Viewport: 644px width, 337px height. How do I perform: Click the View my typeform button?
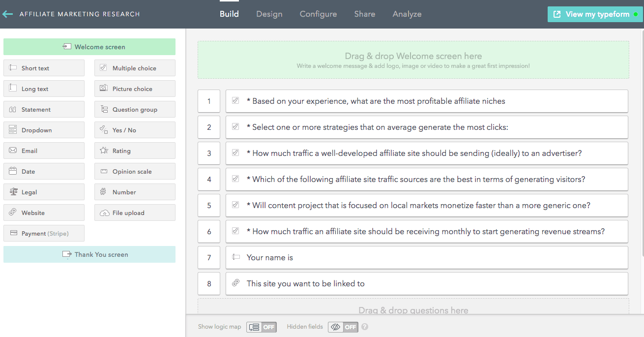click(594, 14)
